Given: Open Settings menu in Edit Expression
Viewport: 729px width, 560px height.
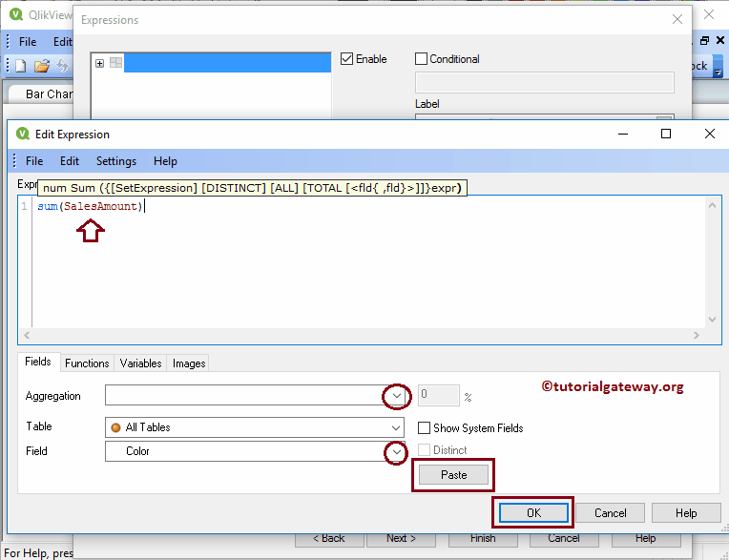Looking at the screenshot, I should tap(116, 161).
